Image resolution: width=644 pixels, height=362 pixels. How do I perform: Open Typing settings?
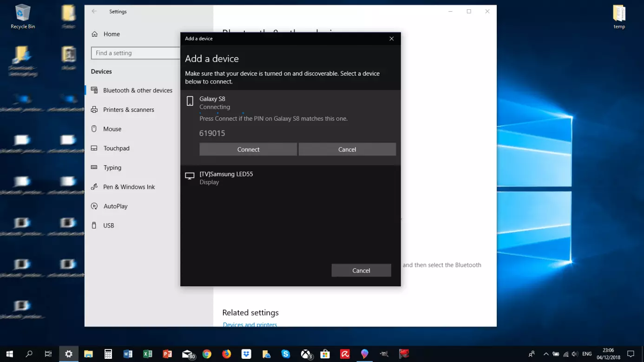pyautogui.click(x=112, y=168)
